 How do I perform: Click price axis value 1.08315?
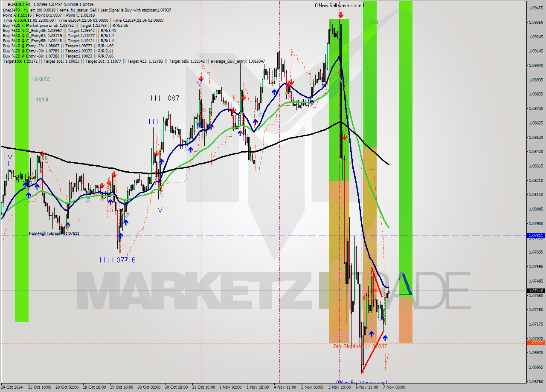[536, 166]
